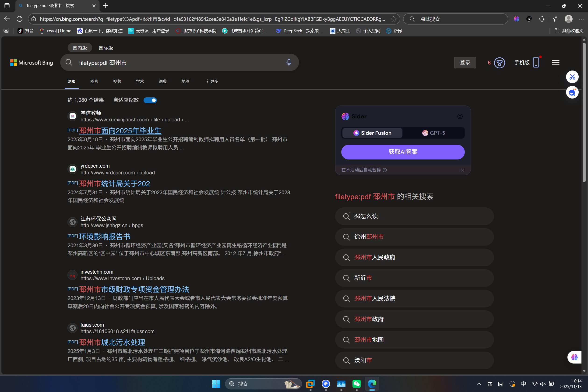The image size is (588, 392).
Task: Open the DeepSeek bookmark
Action: pyautogui.click(x=299, y=31)
